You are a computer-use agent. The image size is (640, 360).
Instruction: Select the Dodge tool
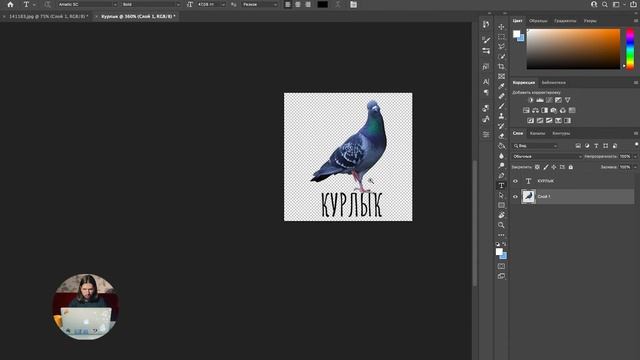[501, 166]
